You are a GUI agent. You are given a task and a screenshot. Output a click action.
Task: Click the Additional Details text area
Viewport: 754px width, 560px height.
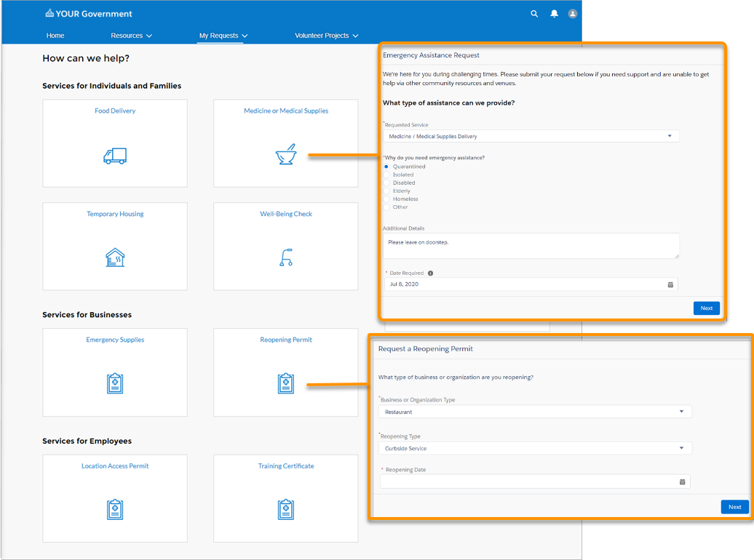[x=531, y=245]
